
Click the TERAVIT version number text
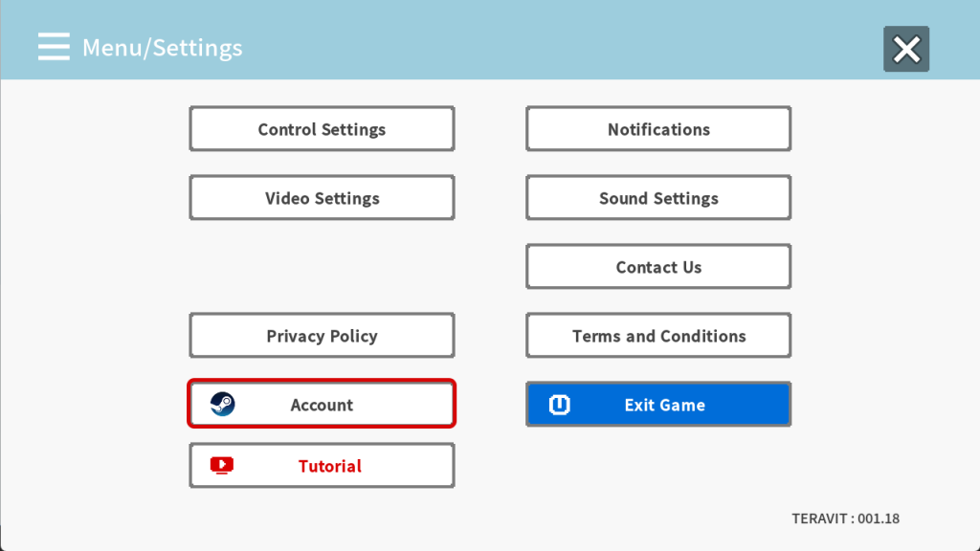(846, 518)
